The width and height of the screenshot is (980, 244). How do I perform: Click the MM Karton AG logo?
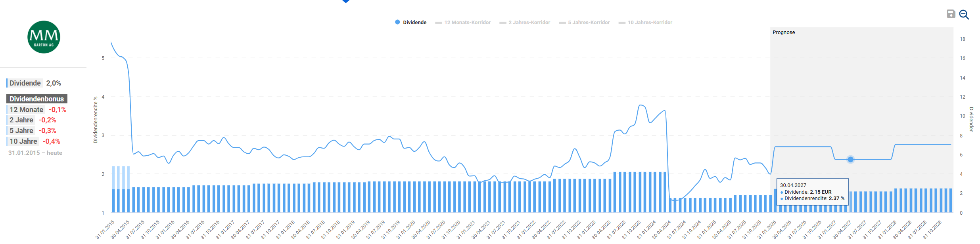coord(44,37)
